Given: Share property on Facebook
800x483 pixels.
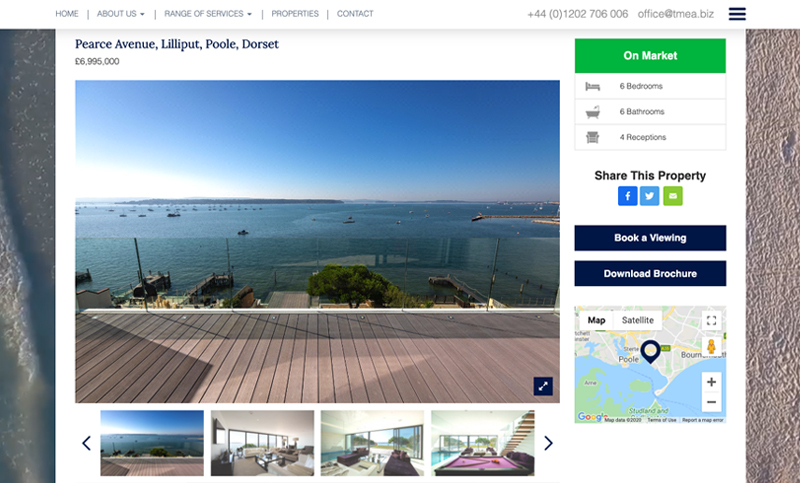Looking at the screenshot, I should 628,196.
